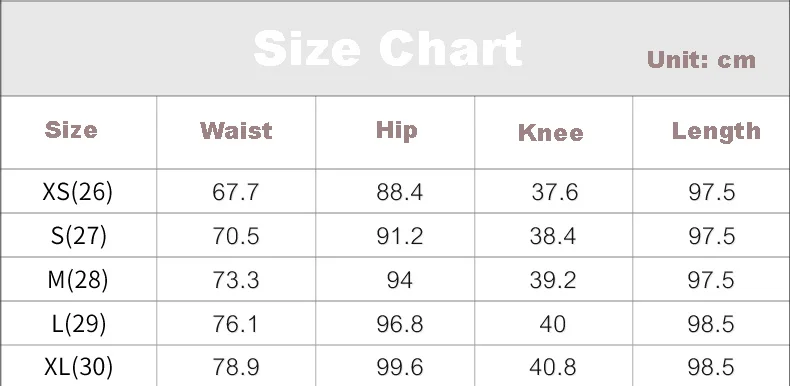Viewport: 790px width, 386px height.
Task: Select the M(28) size row label
Action: tap(78, 280)
